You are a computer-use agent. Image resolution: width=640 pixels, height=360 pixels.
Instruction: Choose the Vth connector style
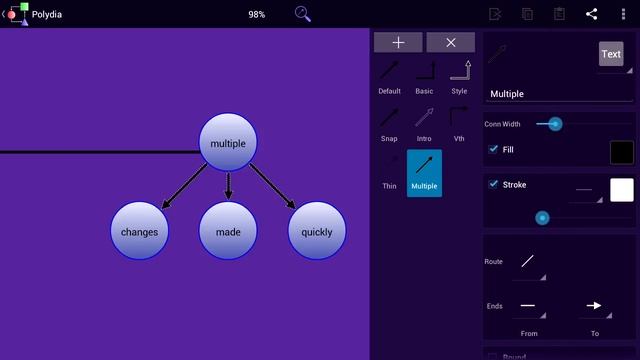click(x=459, y=124)
